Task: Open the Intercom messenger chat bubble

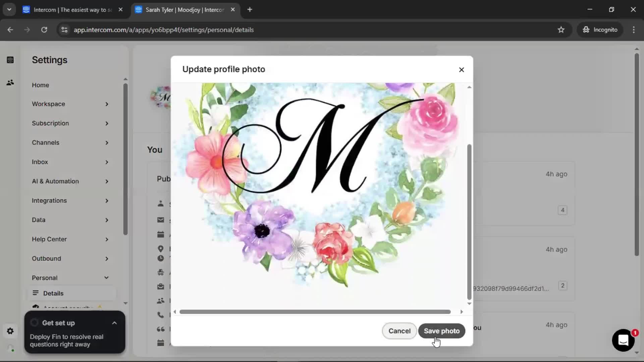Action: point(623,340)
